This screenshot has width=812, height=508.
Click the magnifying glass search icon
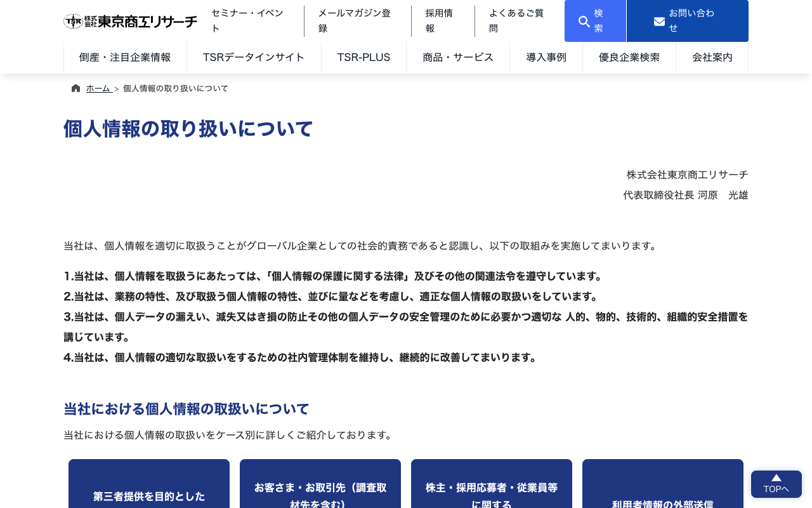point(584,21)
